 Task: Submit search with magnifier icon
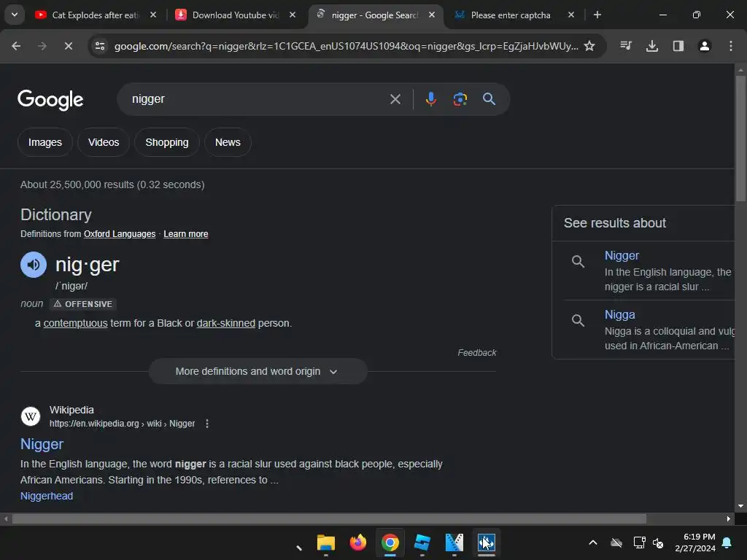tap(489, 99)
